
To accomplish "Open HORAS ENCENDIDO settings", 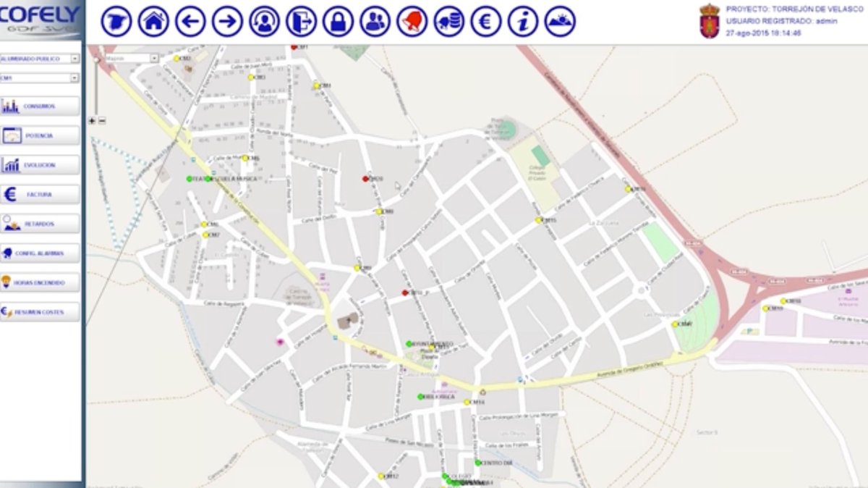I will (x=40, y=283).
